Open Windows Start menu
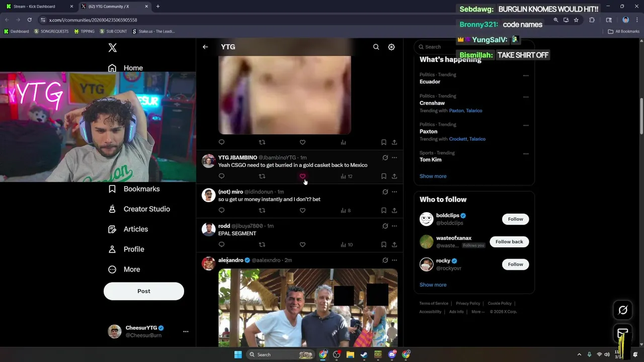Image resolution: width=644 pixels, height=362 pixels. 238,354
